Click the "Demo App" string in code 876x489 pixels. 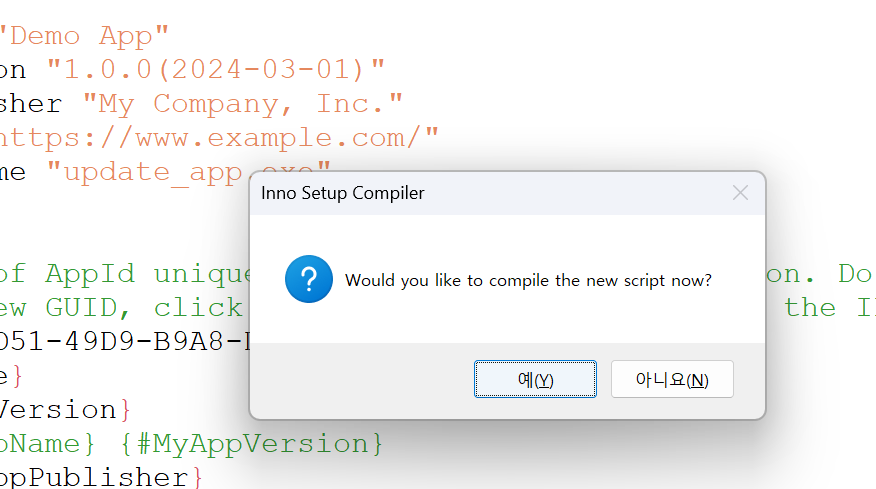(x=84, y=36)
